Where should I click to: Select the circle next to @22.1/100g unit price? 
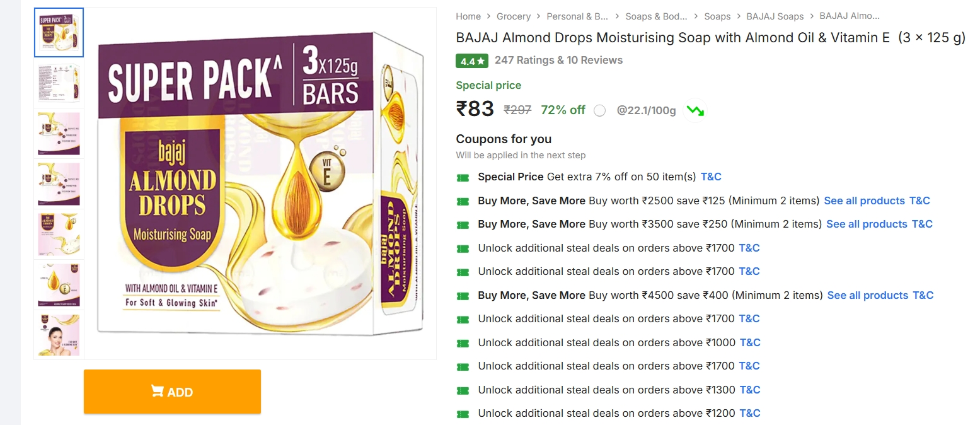[599, 110]
